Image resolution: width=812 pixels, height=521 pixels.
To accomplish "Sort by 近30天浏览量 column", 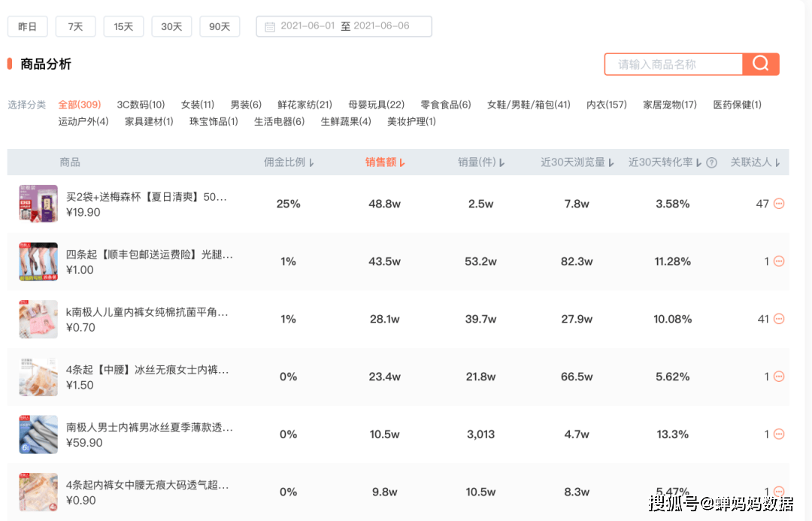I will tap(577, 162).
